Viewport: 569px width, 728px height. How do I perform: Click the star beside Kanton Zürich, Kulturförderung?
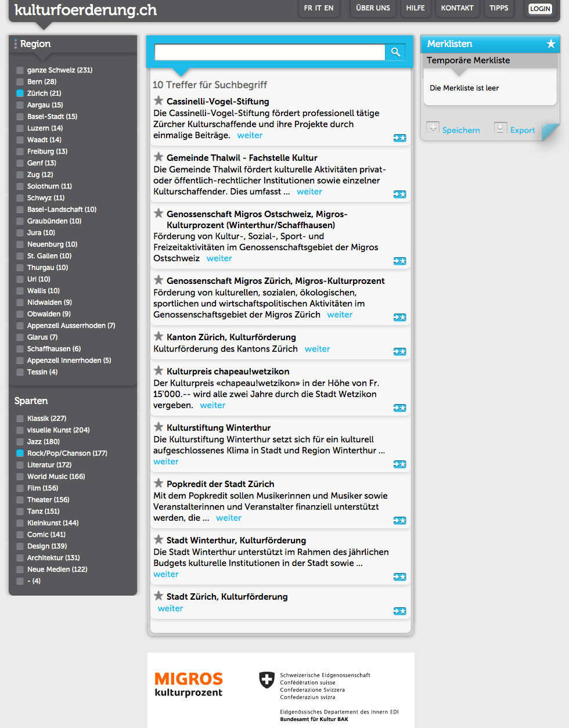[x=159, y=336]
